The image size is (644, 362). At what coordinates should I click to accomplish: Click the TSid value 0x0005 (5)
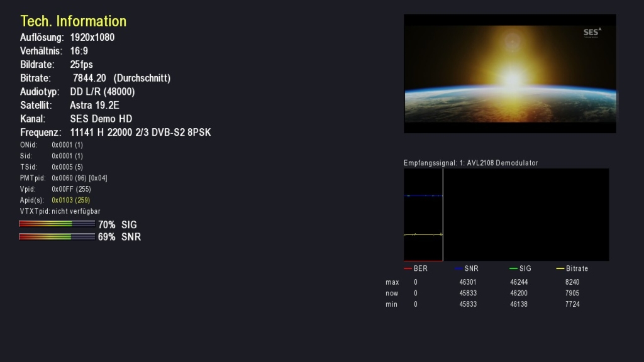[67, 167]
